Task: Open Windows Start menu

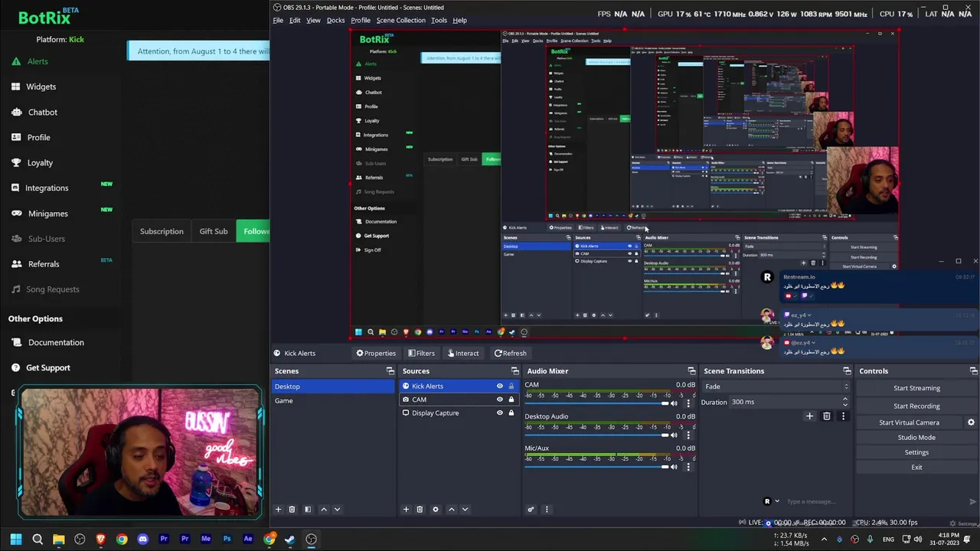Action: click(16, 539)
